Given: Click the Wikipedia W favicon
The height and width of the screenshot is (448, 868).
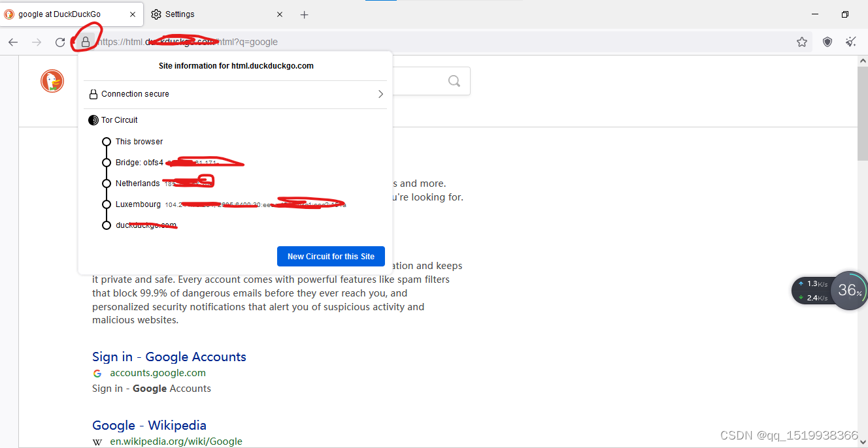Looking at the screenshot, I should pyautogui.click(x=97, y=442).
